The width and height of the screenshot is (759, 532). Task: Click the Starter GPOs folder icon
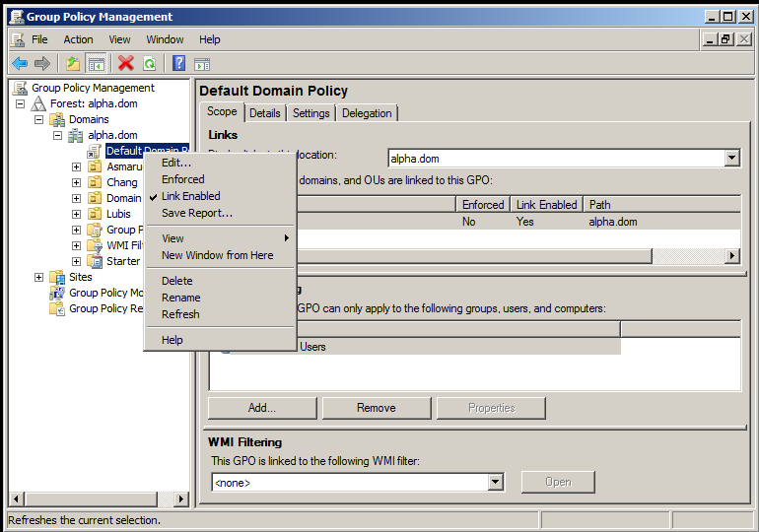click(95, 261)
